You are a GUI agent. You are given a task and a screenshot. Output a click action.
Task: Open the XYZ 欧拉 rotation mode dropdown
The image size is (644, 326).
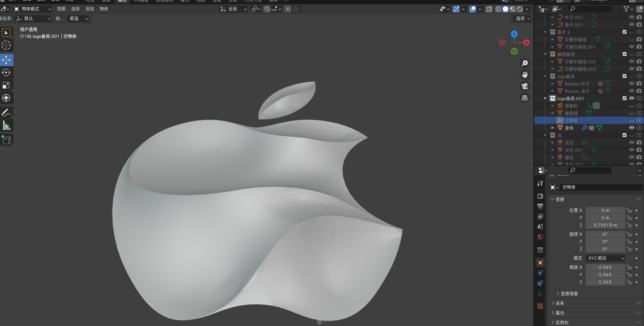pos(606,258)
